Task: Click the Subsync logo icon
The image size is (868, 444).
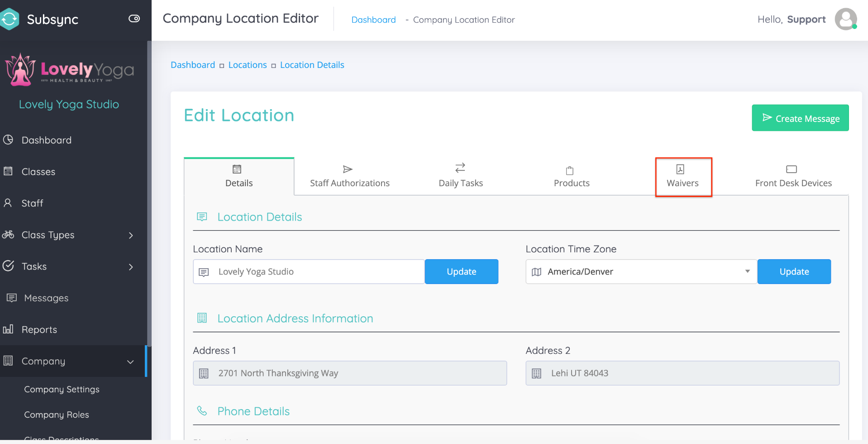Action: pos(9,19)
